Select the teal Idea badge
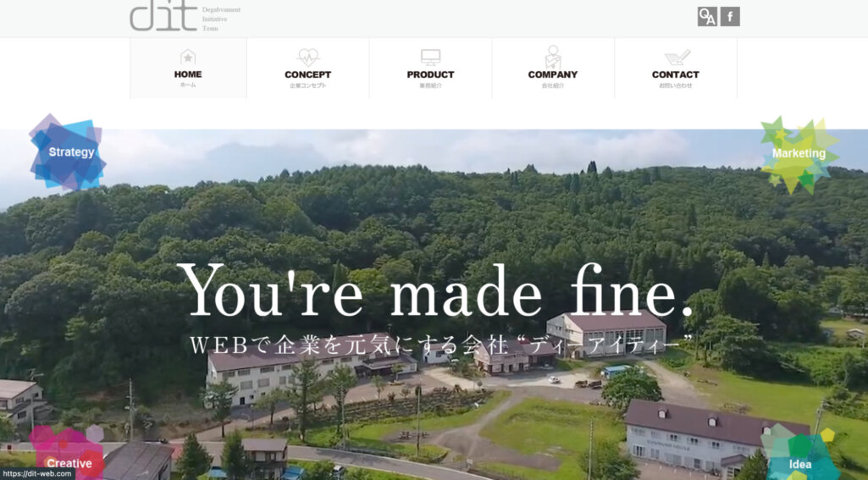This screenshot has height=480, width=868. coord(800,454)
